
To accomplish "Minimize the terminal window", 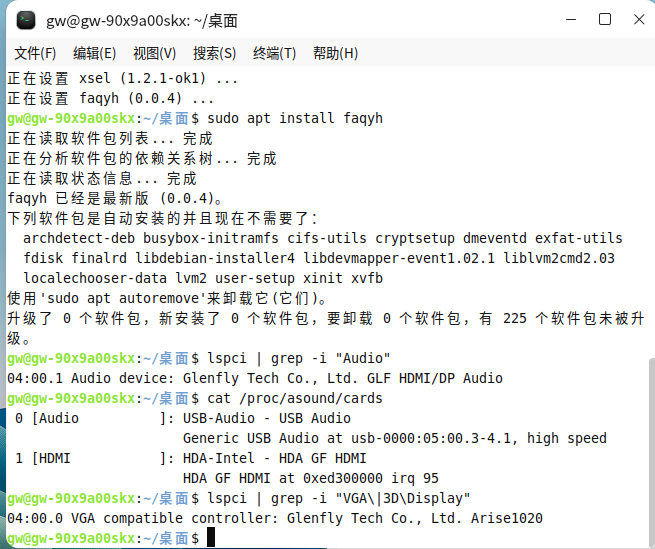I will point(571,20).
